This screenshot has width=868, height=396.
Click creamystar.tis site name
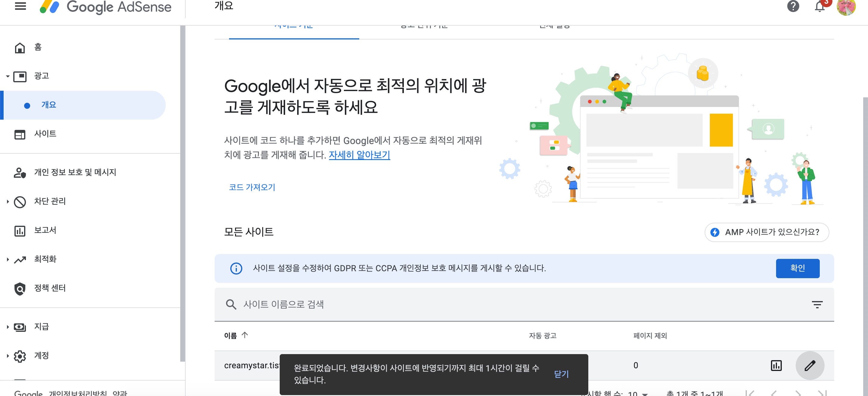point(251,365)
